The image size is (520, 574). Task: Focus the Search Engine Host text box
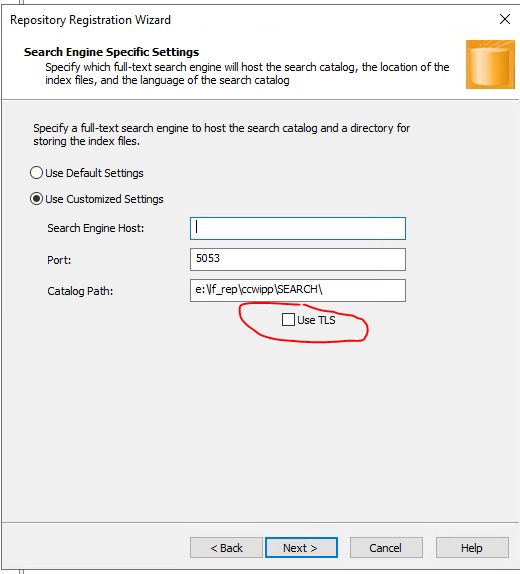(x=298, y=228)
